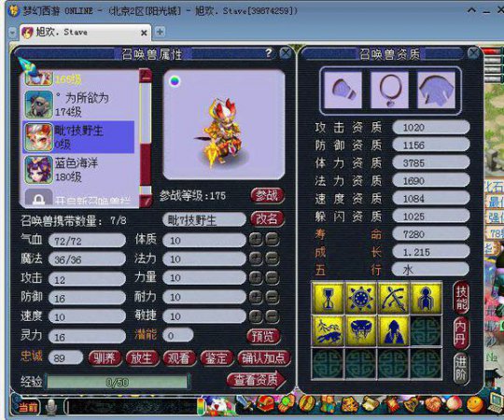Click the 放生 button
Screen dimensions: 504x420
pyautogui.click(x=142, y=358)
